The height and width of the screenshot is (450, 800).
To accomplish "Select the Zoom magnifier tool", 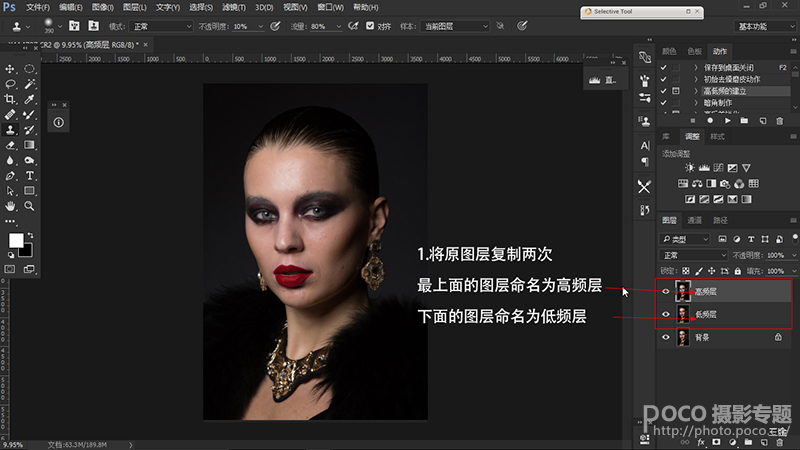I will pyautogui.click(x=30, y=205).
